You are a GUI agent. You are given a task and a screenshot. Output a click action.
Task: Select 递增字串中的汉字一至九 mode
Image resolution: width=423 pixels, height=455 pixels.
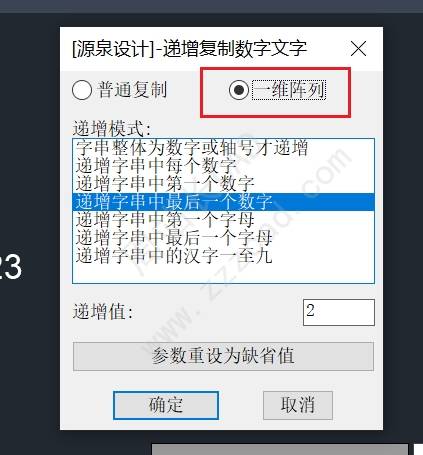point(223,256)
